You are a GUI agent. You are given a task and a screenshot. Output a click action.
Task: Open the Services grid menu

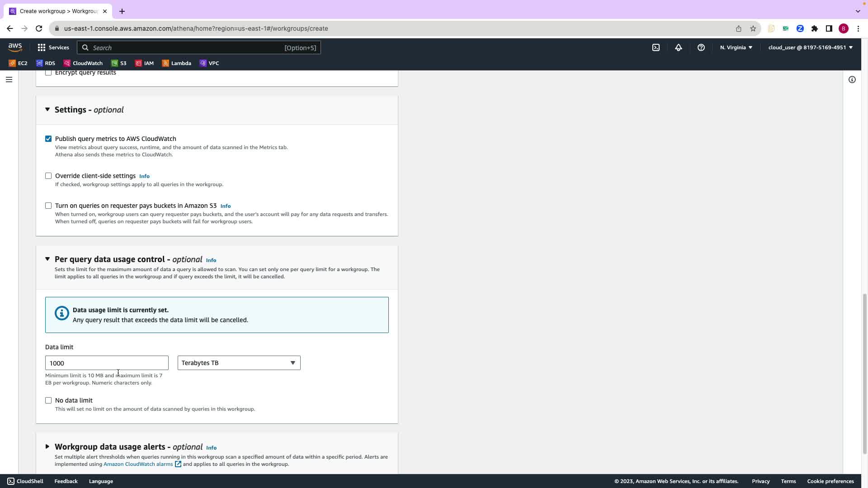pos(53,47)
